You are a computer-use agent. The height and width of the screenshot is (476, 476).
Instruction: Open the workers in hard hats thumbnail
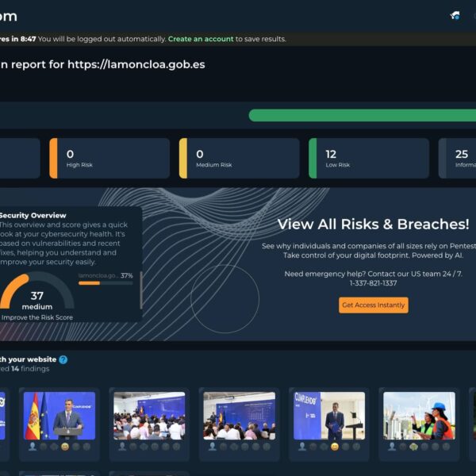(x=419, y=416)
